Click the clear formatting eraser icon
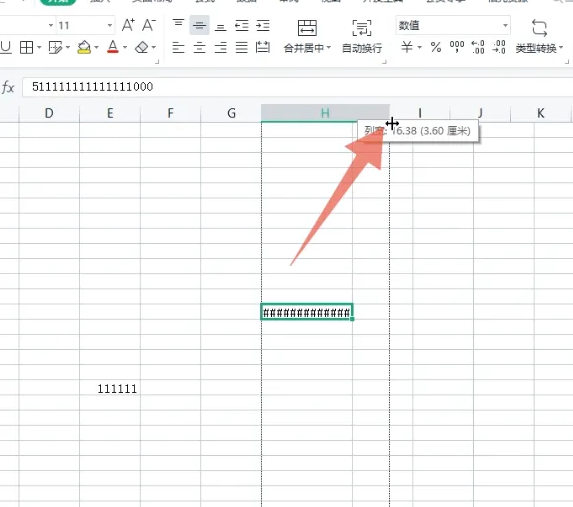573x507 pixels. 141,48
